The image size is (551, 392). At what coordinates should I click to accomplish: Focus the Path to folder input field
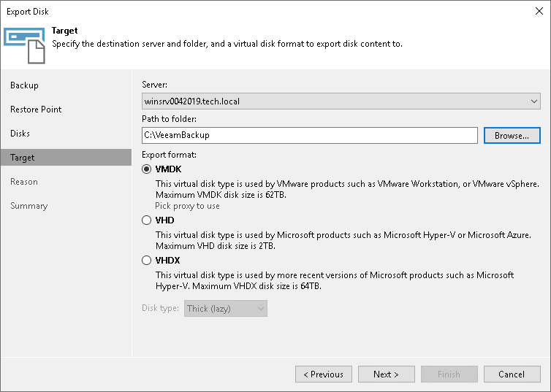pos(310,136)
